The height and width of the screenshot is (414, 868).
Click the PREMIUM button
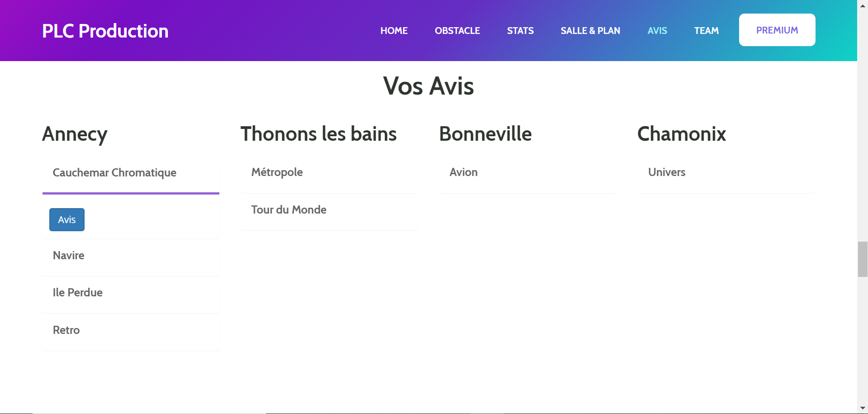[777, 30]
